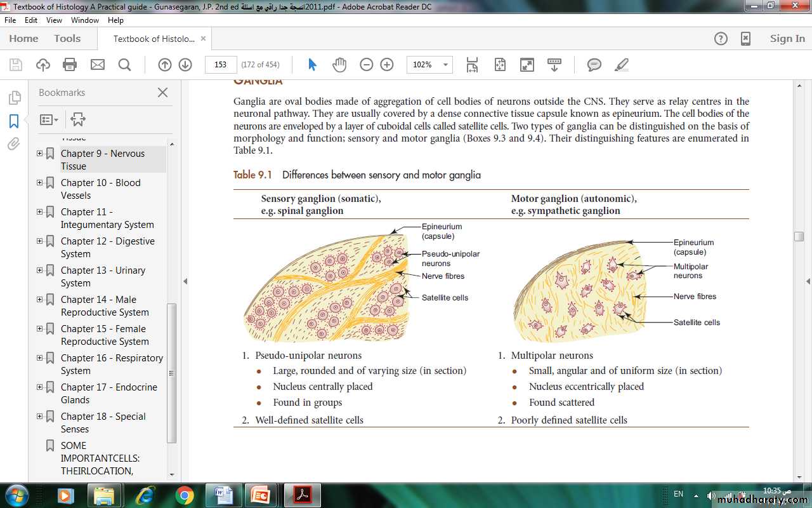This screenshot has height=508, width=812.
Task: Expand the Chapter 10 - Blood Vessels bookmark
Action: point(39,183)
